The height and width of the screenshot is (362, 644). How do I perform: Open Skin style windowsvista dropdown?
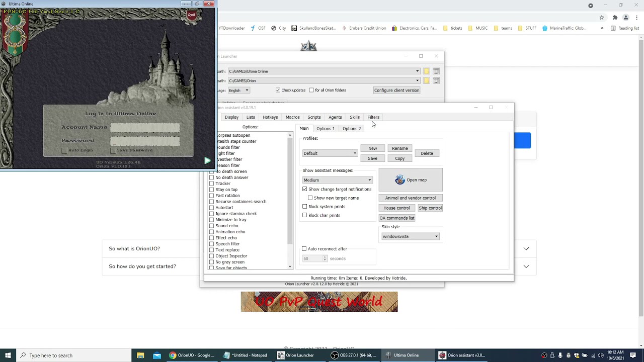(x=410, y=236)
